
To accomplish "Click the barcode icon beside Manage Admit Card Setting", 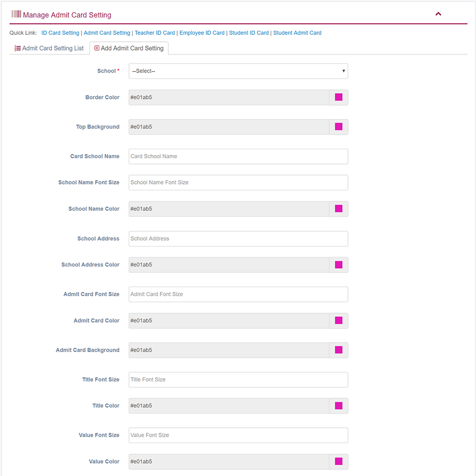I will [x=16, y=14].
